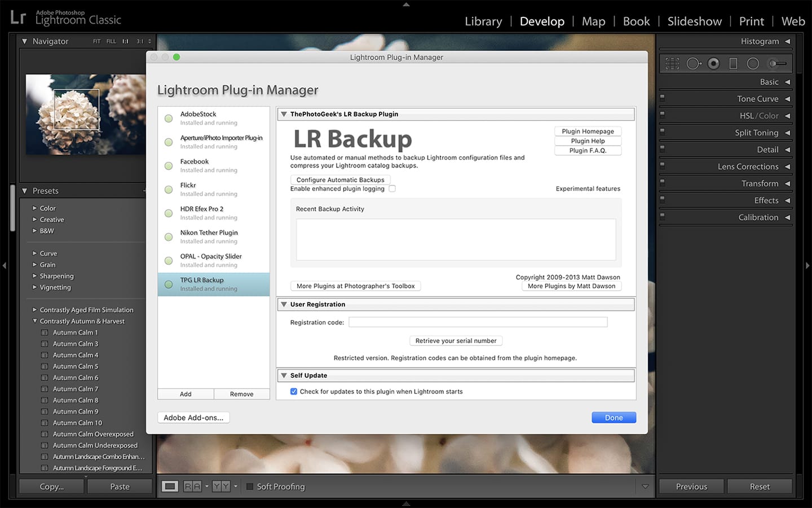Toggle the Detail panel on/off switch
The height and width of the screenshot is (508, 812).
click(663, 148)
